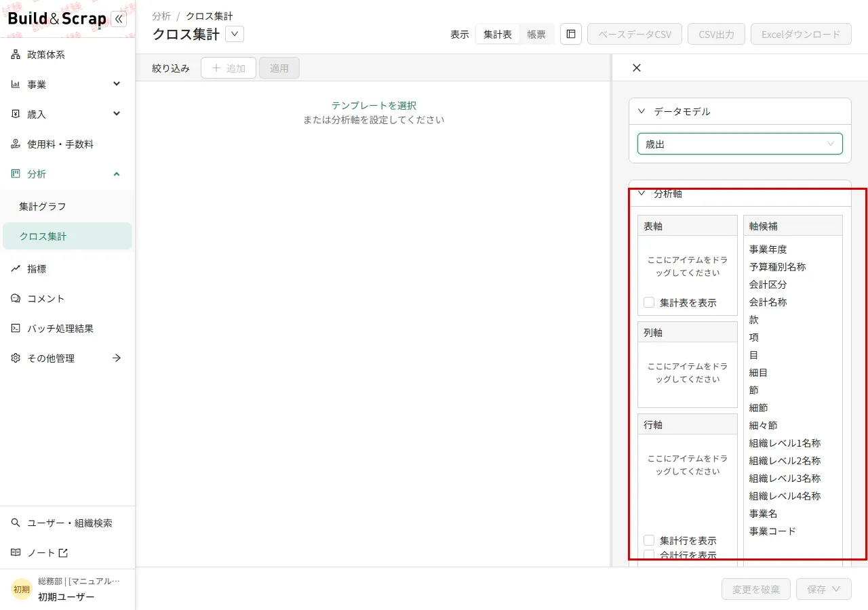Select 款 in axis candidates
The image size is (868, 610).
pyautogui.click(x=754, y=320)
